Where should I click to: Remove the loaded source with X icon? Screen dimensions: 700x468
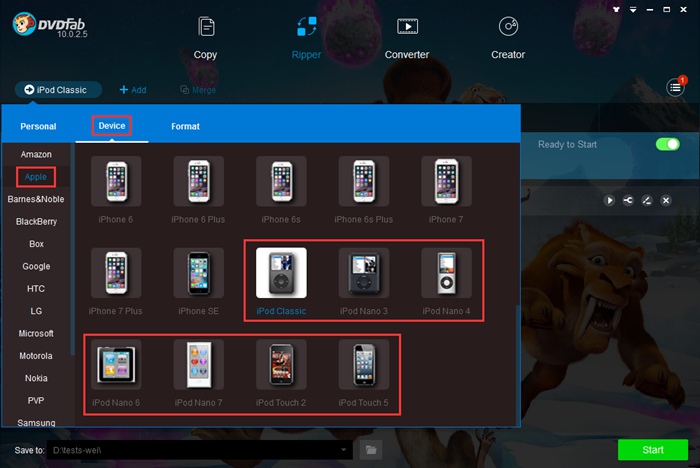pos(666,201)
